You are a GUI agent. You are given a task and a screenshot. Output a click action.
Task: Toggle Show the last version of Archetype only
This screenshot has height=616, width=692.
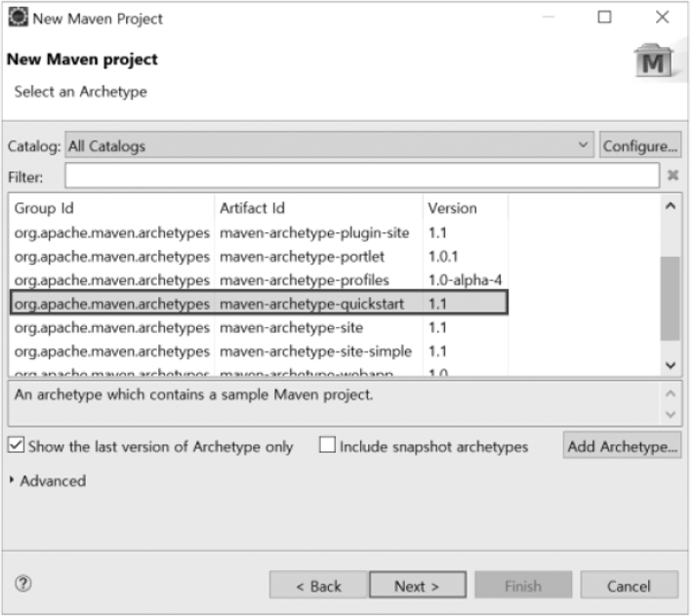(17, 445)
